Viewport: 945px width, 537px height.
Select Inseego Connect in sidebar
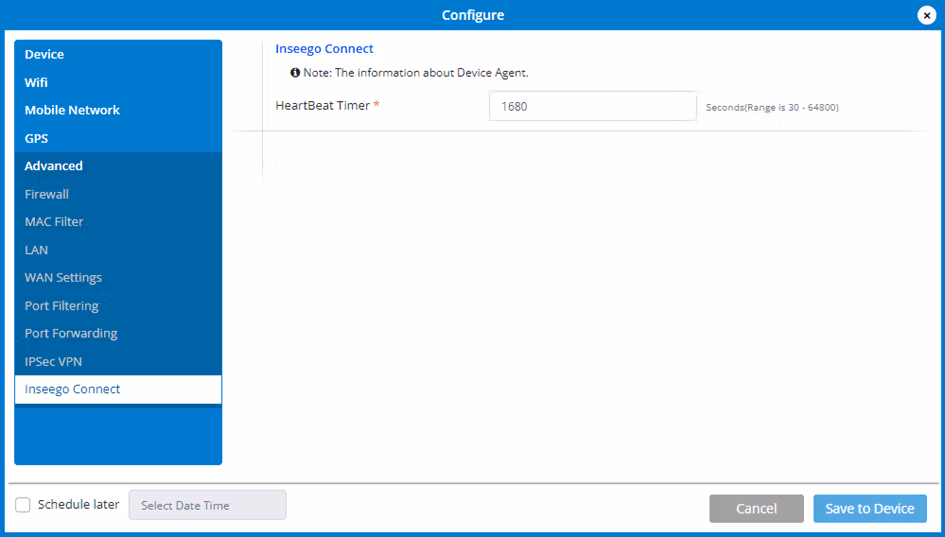coord(118,389)
